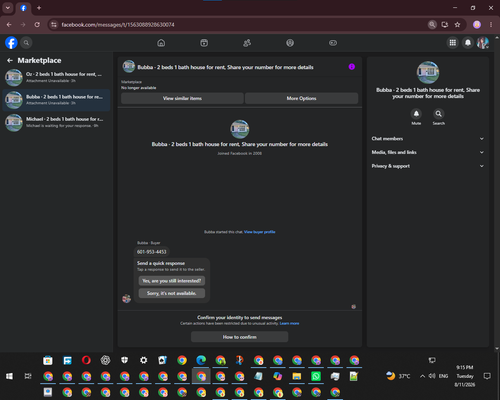Viewport: 500px width, 400px height.
Task: Open the Settings gear on the taskbar
Action: coord(143,360)
